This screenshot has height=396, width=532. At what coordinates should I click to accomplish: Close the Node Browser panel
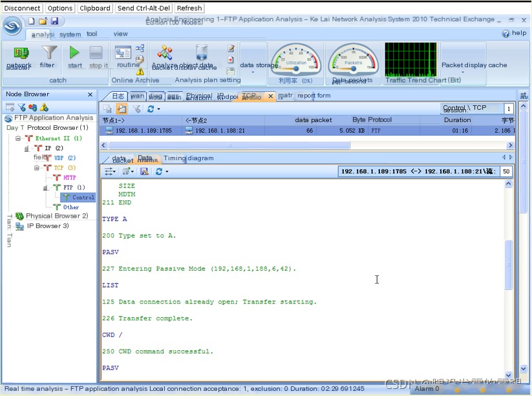coord(90,94)
